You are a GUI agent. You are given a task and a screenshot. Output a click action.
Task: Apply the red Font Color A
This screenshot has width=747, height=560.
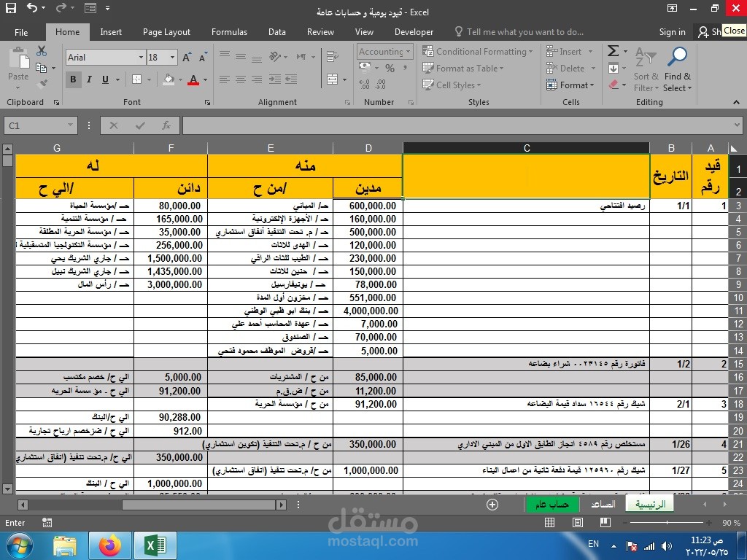tap(193, 79)
